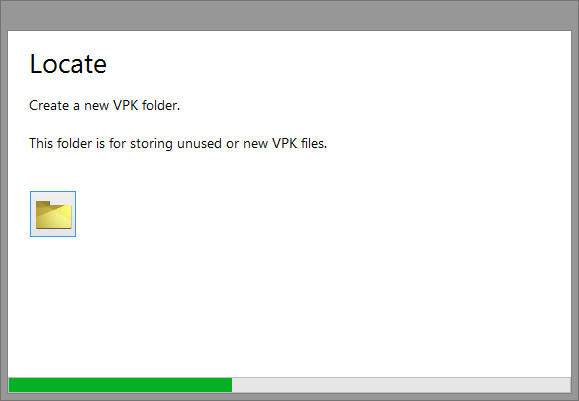Click the words "VPK files." ending the description
Viewport: 579px width, 401px height.
point(299,143)
